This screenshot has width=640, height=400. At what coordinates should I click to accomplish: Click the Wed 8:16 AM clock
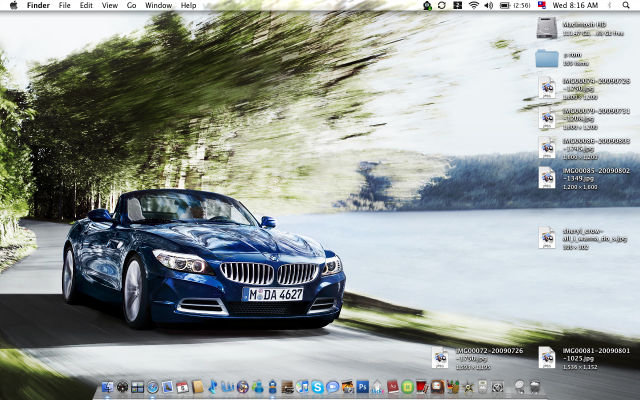[x=575, y=5]
